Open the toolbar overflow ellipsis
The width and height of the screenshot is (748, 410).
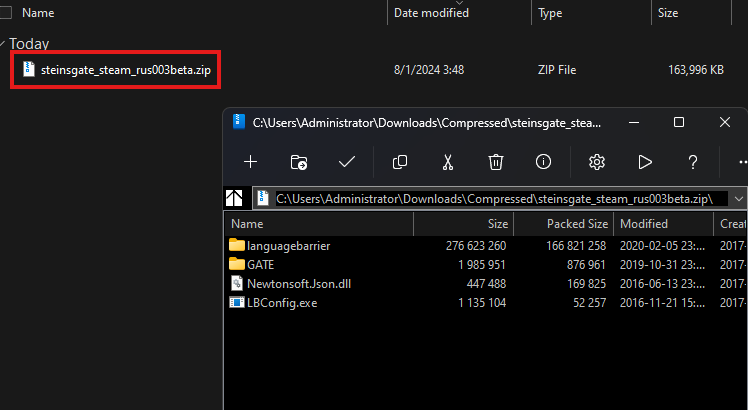(743, 162)
